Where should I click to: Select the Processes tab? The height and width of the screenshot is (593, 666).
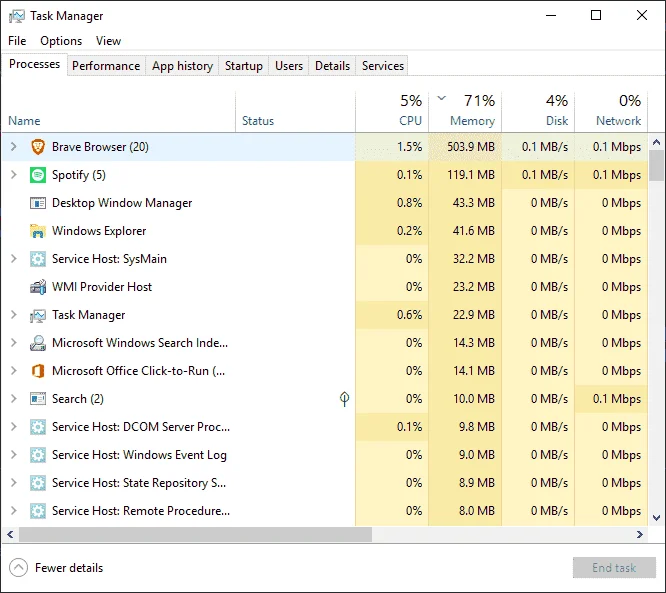pos(34,64)
